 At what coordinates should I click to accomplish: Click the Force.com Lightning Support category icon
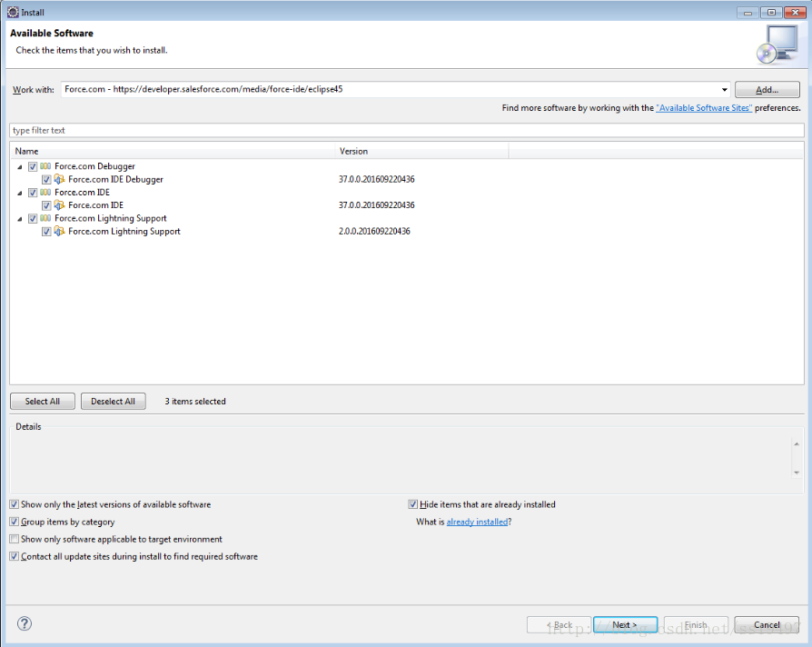click(45, 218)
